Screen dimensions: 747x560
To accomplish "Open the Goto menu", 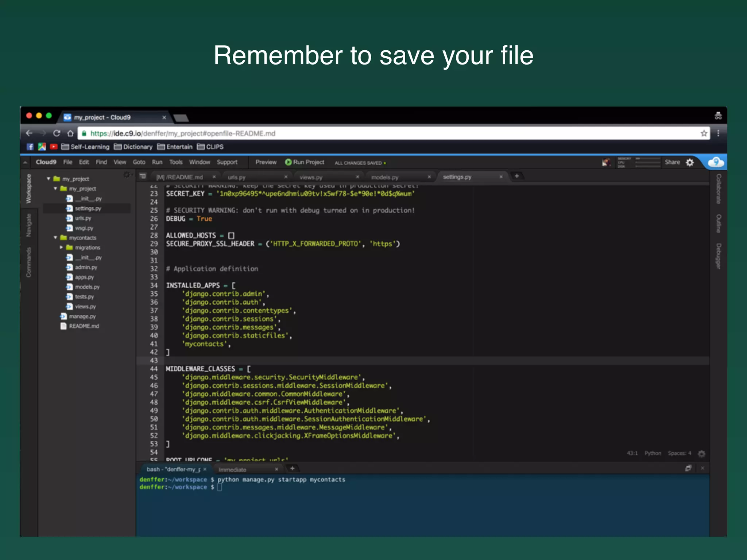I will click(x=139, y=162).
